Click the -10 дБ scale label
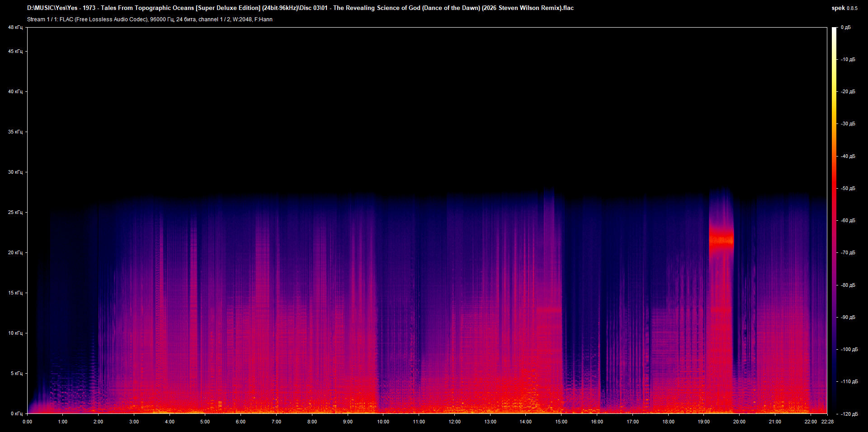 (848, 60)
